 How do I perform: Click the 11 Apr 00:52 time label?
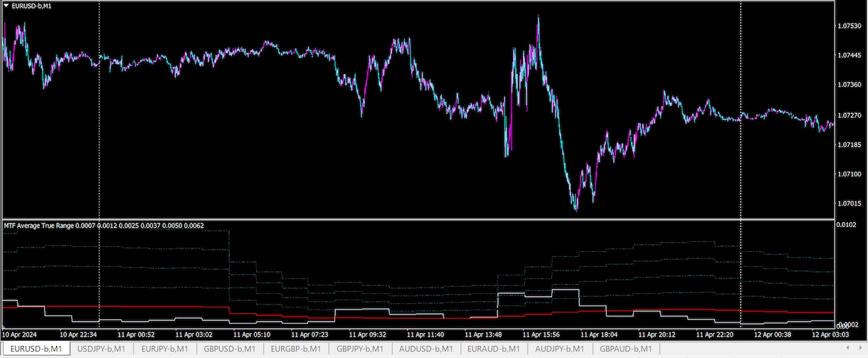point(136,334)
